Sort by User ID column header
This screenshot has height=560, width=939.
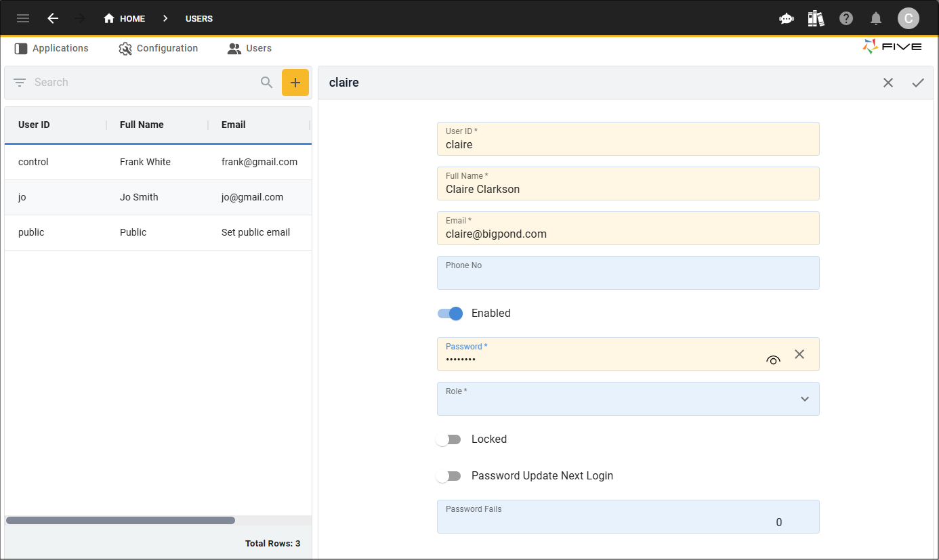click(34, 125)
